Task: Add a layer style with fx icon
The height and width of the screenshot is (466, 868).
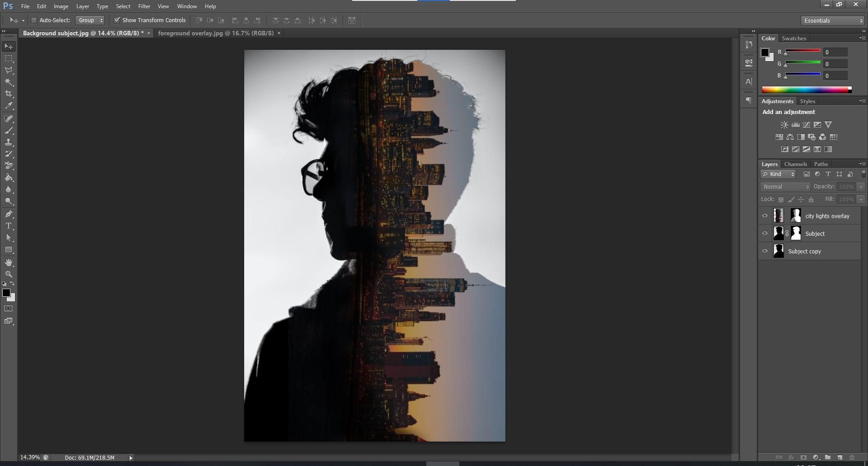Action: [x=792, y=457]
